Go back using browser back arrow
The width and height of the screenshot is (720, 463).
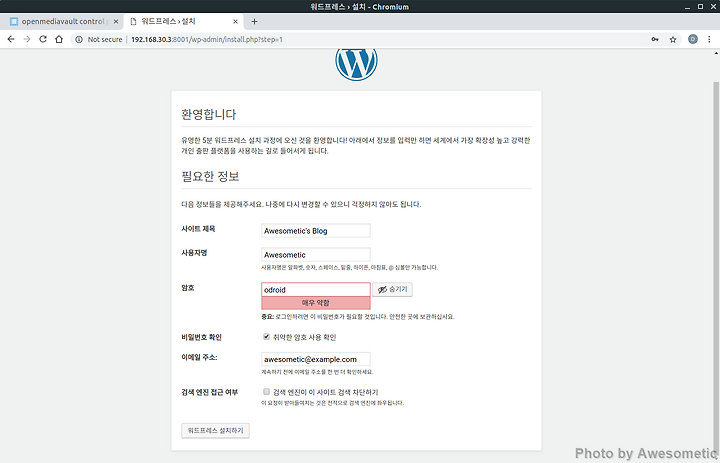click(x=11, y=40)
